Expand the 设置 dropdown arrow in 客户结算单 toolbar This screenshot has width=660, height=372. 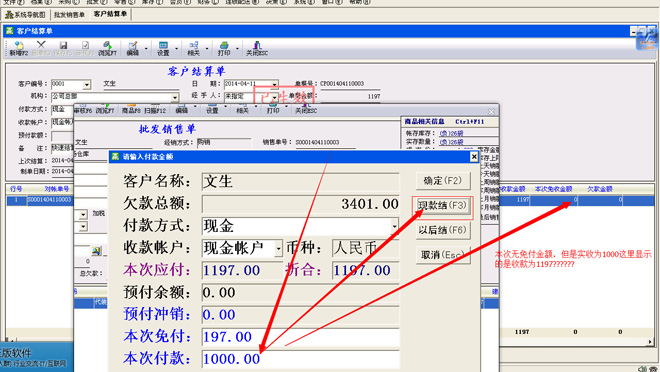176,49
